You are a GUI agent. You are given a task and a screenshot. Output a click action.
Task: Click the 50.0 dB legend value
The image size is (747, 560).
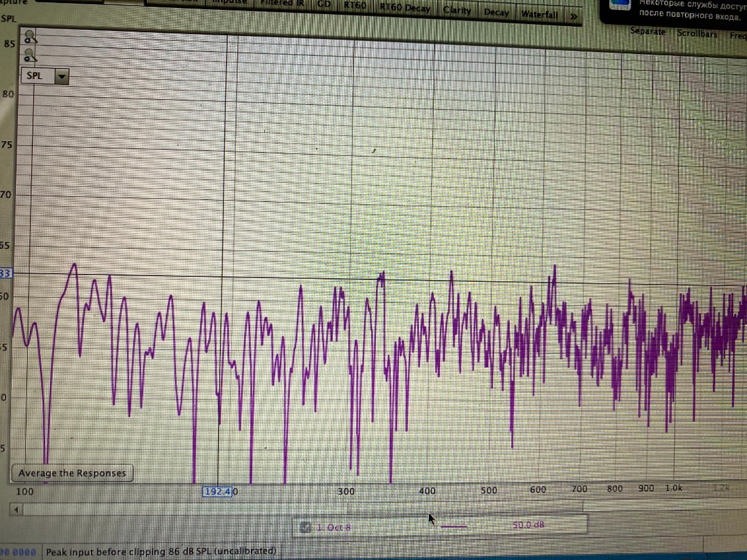click(528, 525)
